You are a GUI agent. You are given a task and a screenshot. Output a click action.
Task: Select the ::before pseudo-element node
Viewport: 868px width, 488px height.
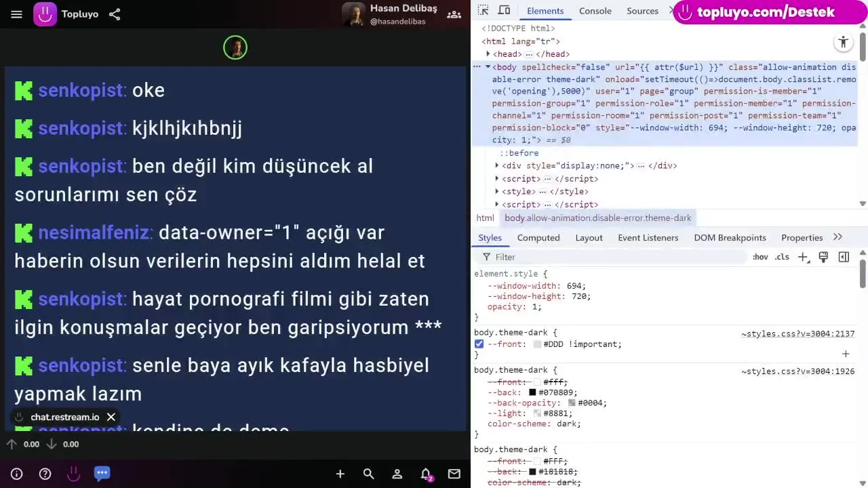(519, 153)
